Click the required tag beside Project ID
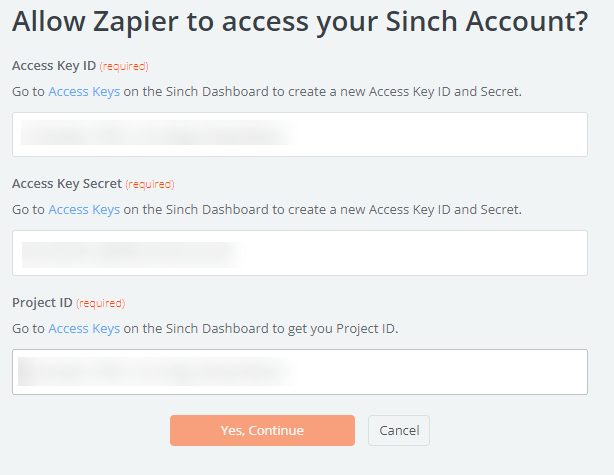614x475 pixels. click(101, 303)
